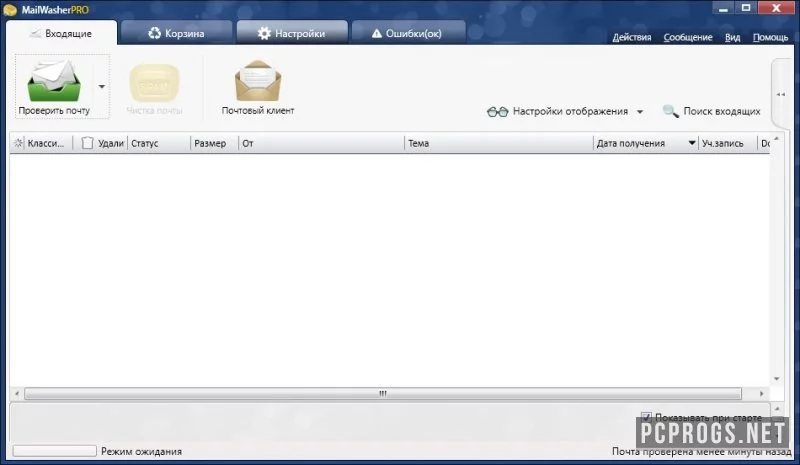Click the horizontal scrollbar right arrow
The image size is (800, 465).
(762, 394)
